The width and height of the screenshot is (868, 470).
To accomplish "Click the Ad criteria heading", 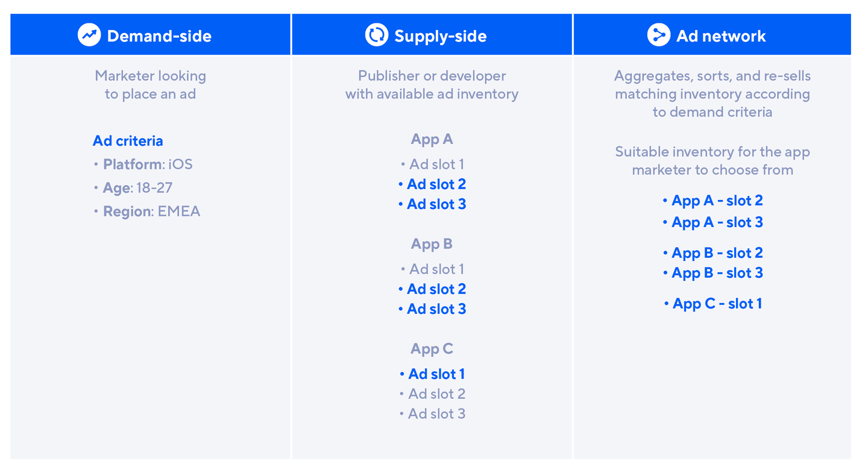I will (x=128, y=141).
